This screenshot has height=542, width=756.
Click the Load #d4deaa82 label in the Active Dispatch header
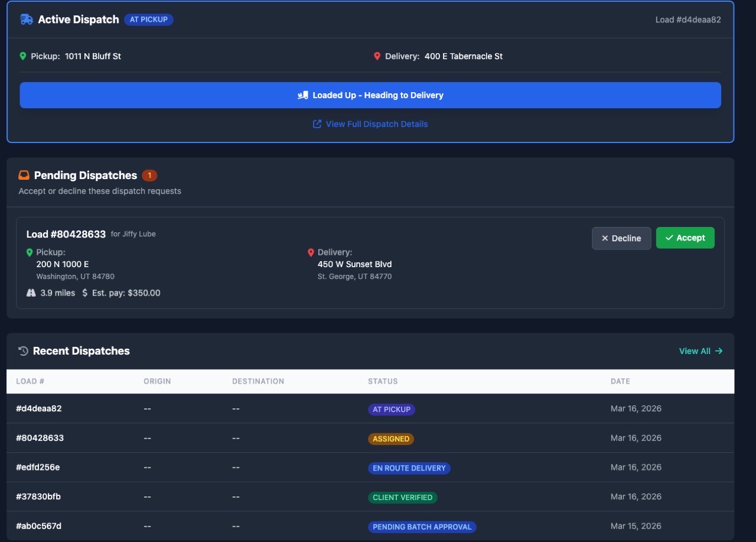688,20
